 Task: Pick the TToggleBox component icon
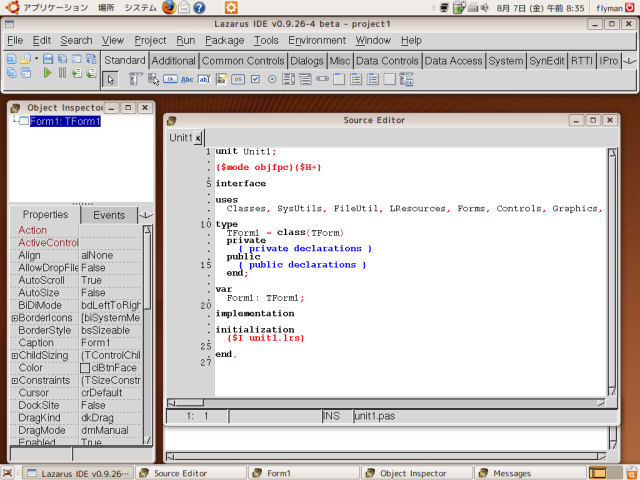click(238, 79)
